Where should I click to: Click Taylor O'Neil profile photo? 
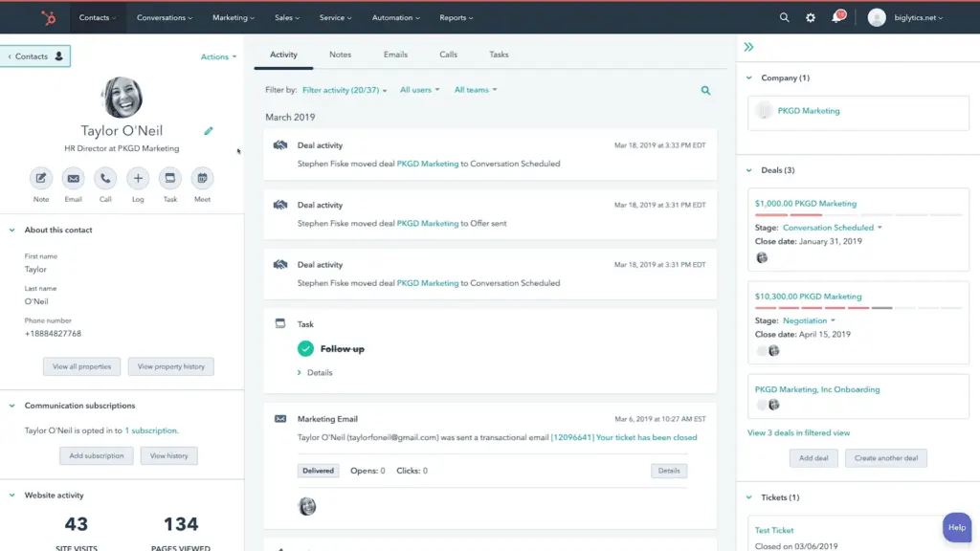(122, 98)
